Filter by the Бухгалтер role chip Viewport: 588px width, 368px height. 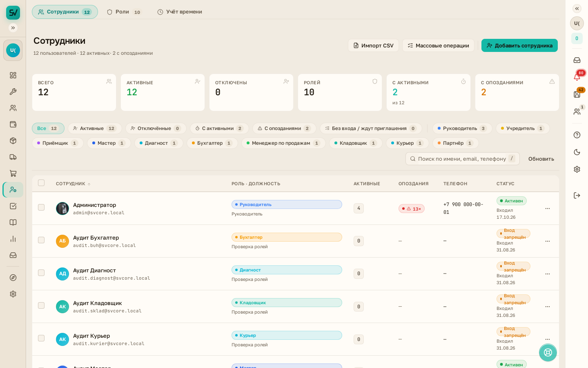[212, 143]
